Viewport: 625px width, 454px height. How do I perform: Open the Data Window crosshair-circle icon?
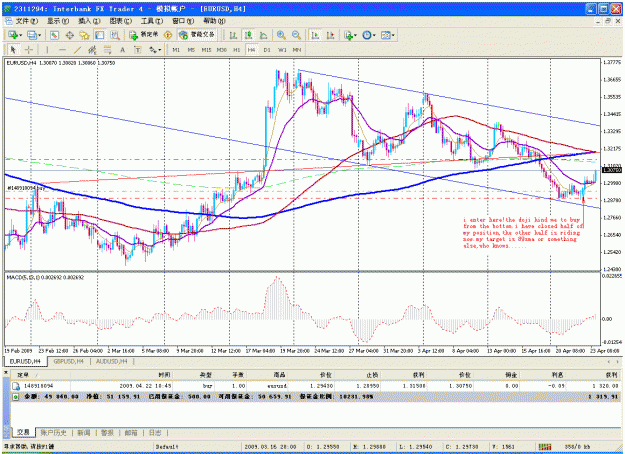tap(70, 35)
